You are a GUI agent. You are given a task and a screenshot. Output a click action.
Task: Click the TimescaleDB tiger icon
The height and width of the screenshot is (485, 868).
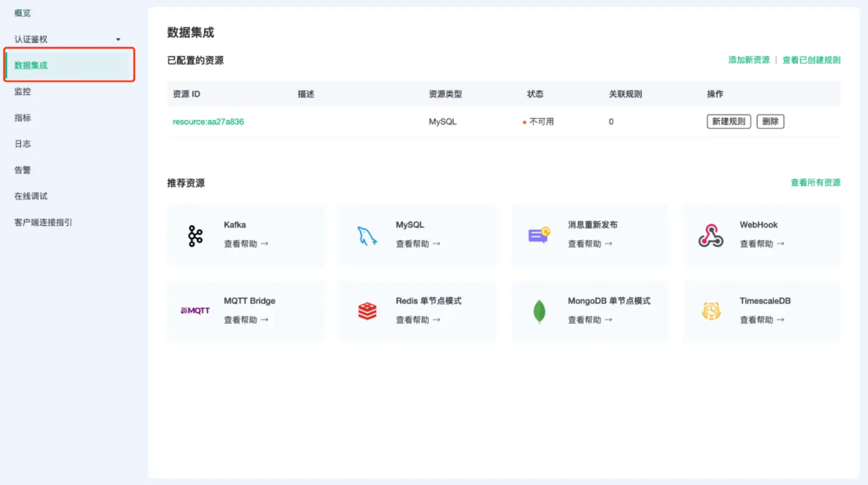[711, 311]
